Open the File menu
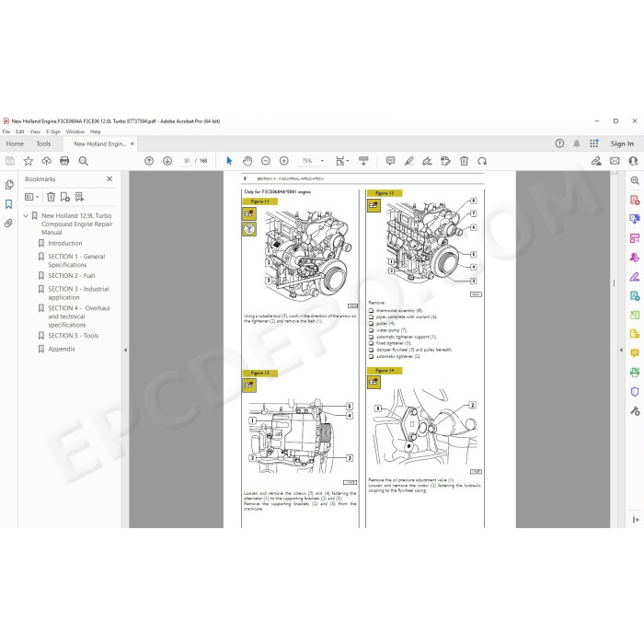This screenshot has width=644, height=644. 6,132
